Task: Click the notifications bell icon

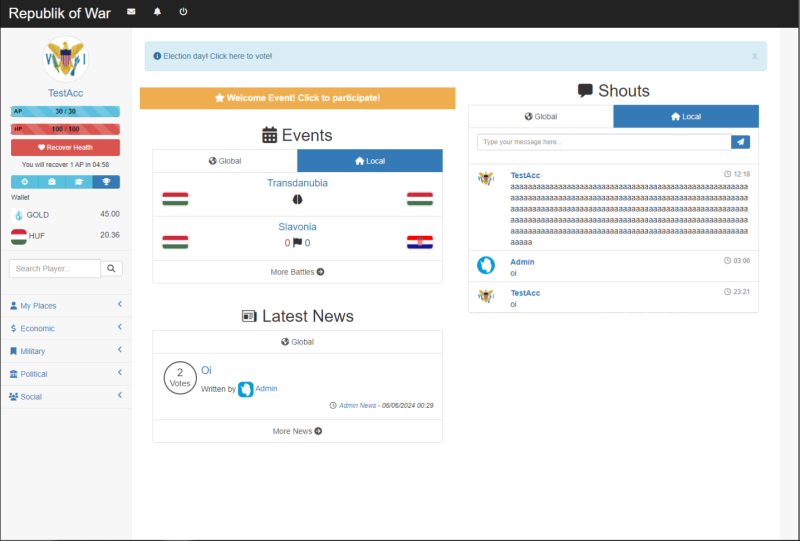Action: tap(157, 12)
